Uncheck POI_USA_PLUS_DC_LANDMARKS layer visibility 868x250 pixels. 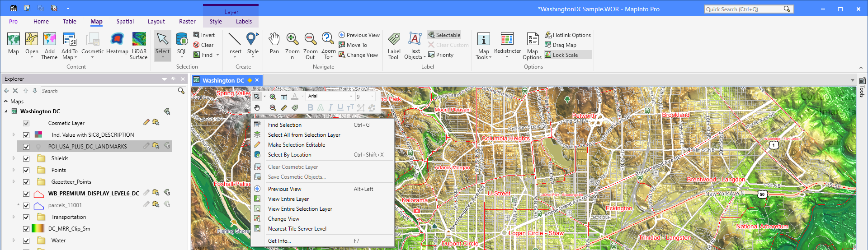pos(26,146)
